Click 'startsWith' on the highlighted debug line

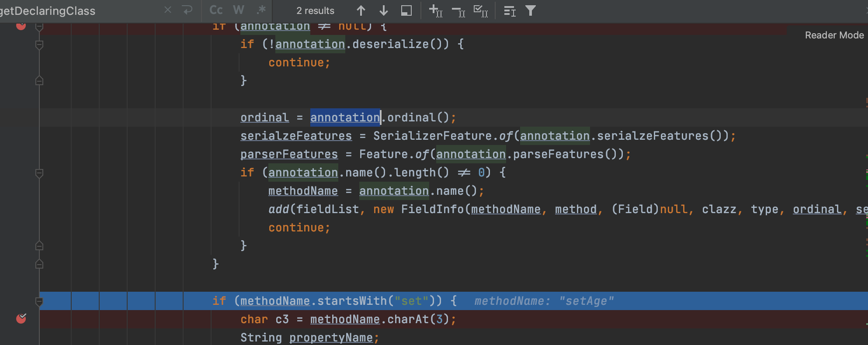(x=352, y=301)
